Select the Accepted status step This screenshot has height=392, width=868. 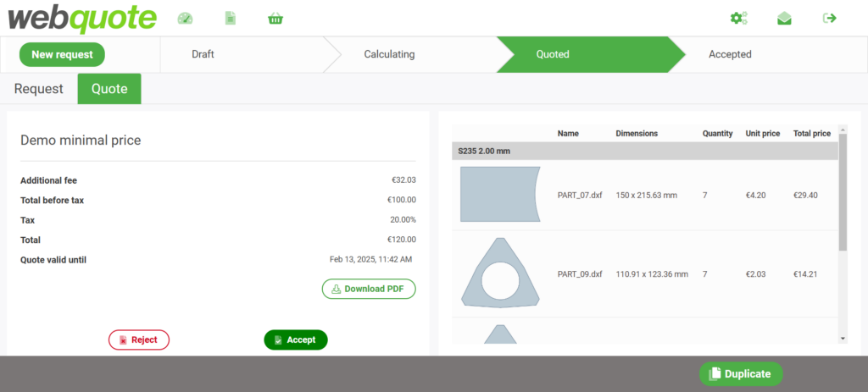(730, 54)
